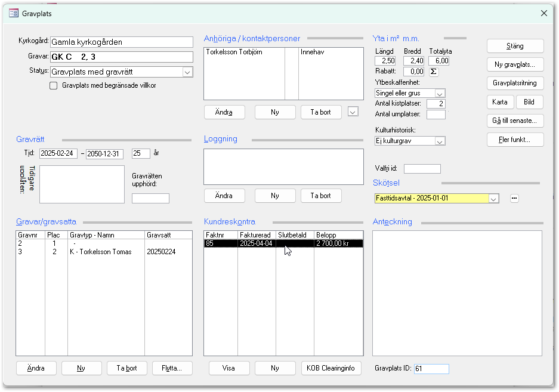Expand the Skötsel Fasttidsavtal dropdown
Viewport: 559px width, 392px height.
point(494,199)
